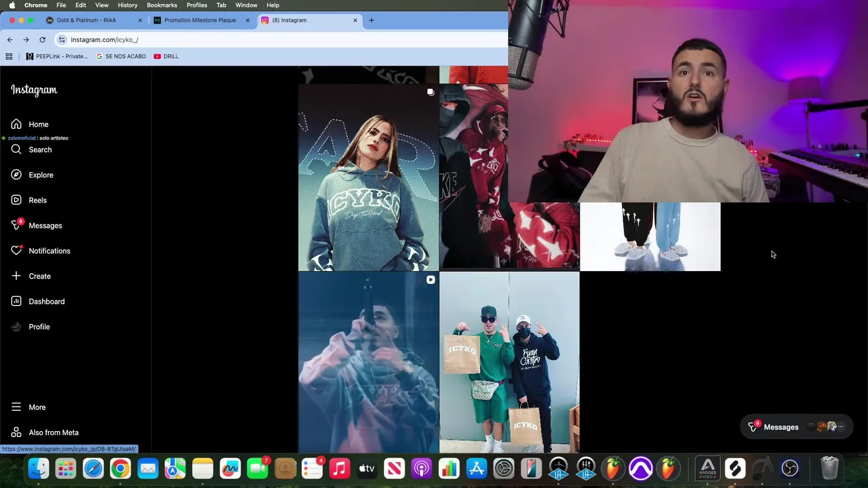Open App Store from the Dock
The width and height of the screenshot is (868, 488).
477,468
